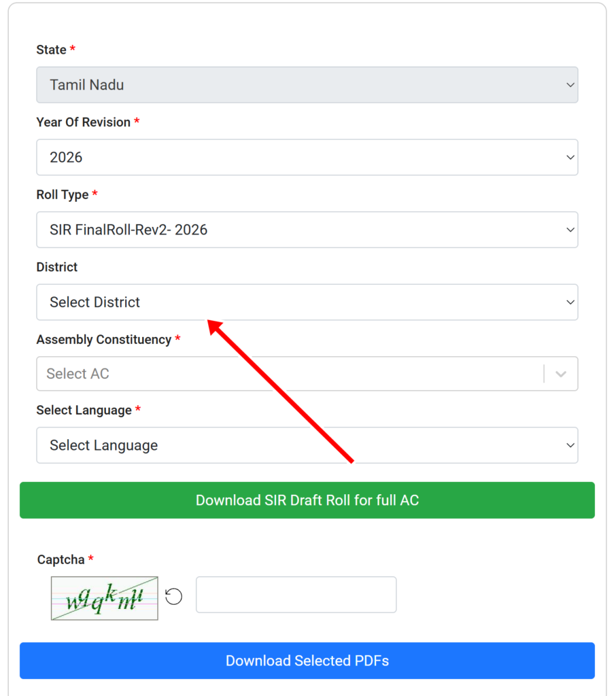The image size is (616, 696).
Task: Open the Select District dropdown
Action: point(307,302)
